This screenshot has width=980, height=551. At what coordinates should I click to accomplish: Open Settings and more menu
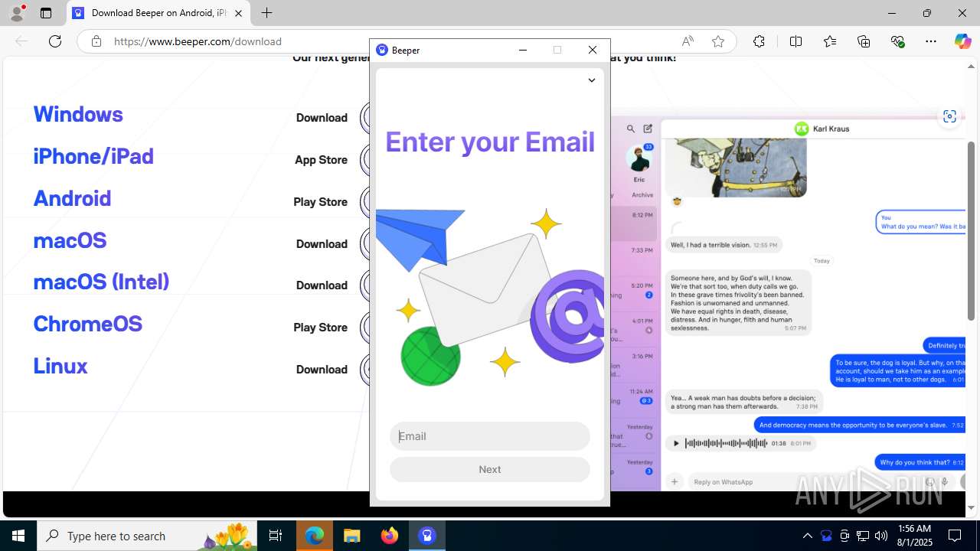coord(931,41)
